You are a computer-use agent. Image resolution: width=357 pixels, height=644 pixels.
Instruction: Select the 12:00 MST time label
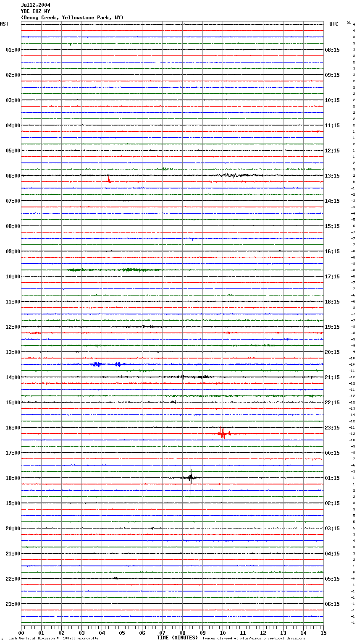click(13, 327)
